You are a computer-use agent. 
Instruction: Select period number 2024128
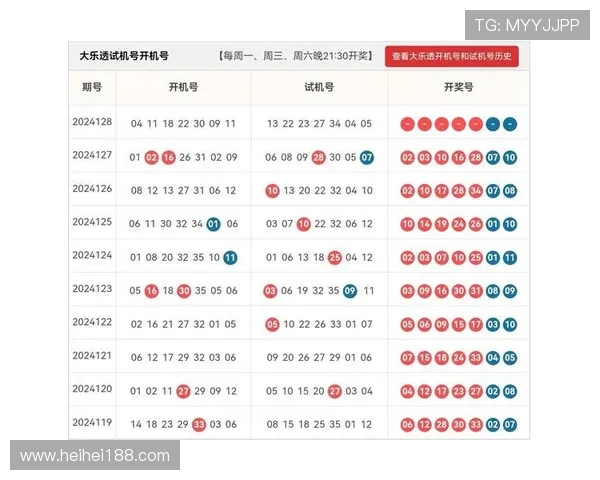coord(92,122)
